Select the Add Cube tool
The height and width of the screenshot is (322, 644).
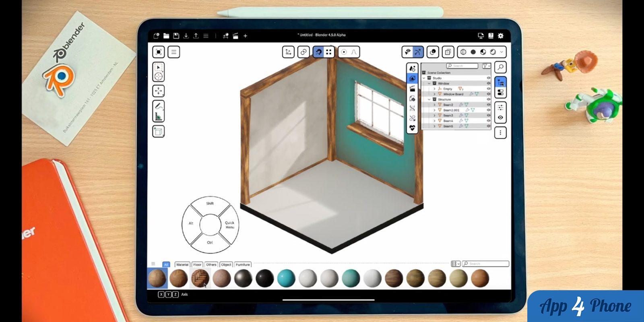(159, 132)
